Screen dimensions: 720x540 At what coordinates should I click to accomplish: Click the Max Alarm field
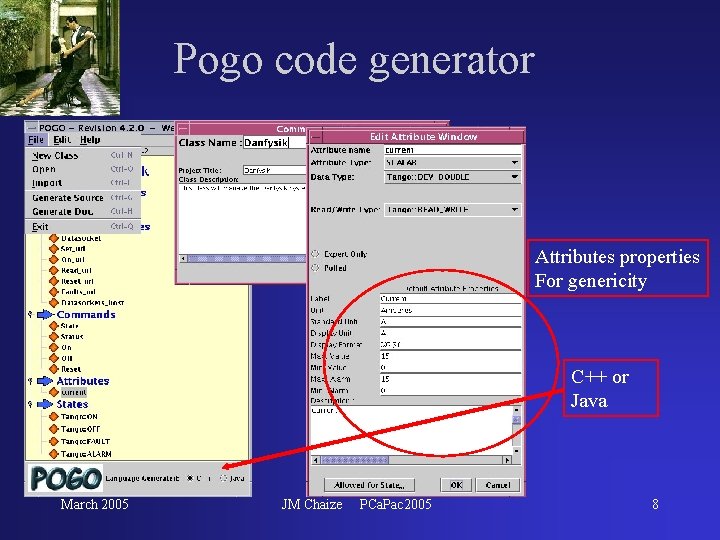point(450,379)
